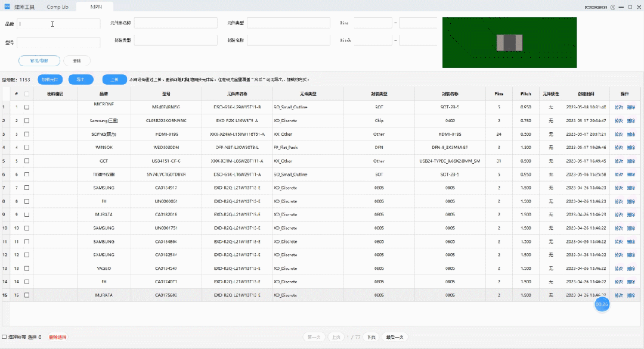The width and height of the screenshot is (644, 349).
Task: Click the 元件类型 input field
Action: pyautogui.click(x=289, y=23)
